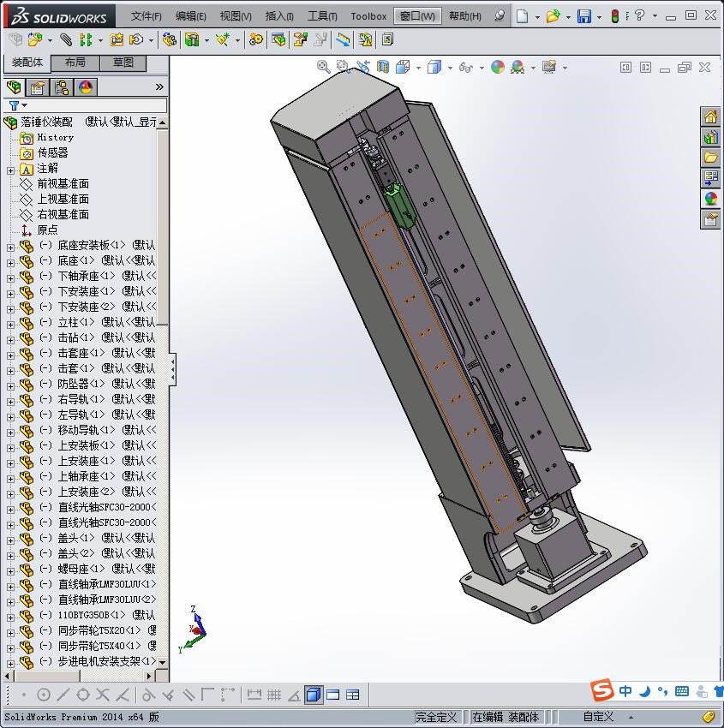724x728 pixels.
Task: Open the Display Style dropdown arrow
Action: click(x=450, y=68)
